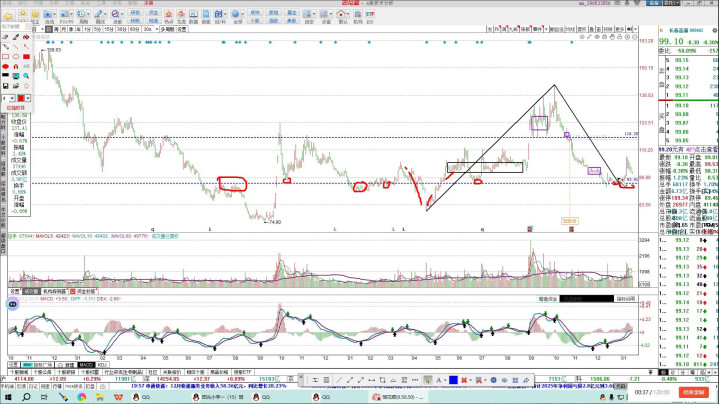Open QQ from the taskbar
The height and width of the screenshot is (404, 719).
click(x=141, y=396)
